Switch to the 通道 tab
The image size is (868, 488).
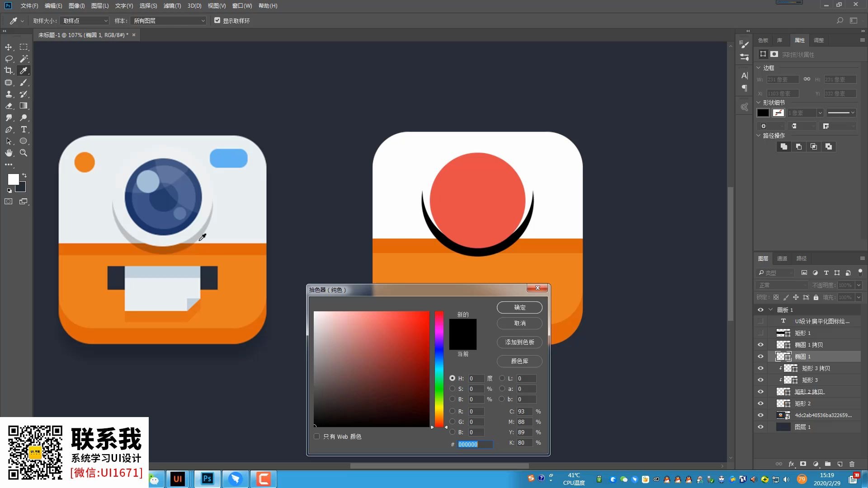pyautogui.click(x=782, y=258)
